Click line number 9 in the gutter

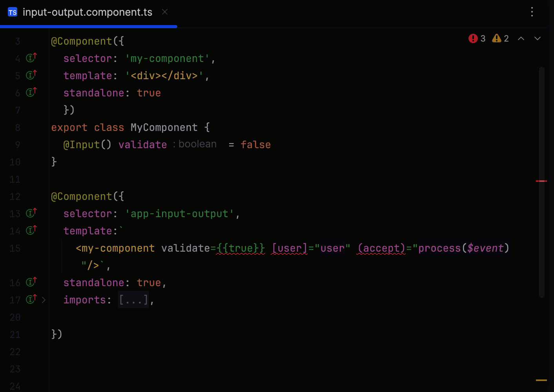click(x=17, y=145)
